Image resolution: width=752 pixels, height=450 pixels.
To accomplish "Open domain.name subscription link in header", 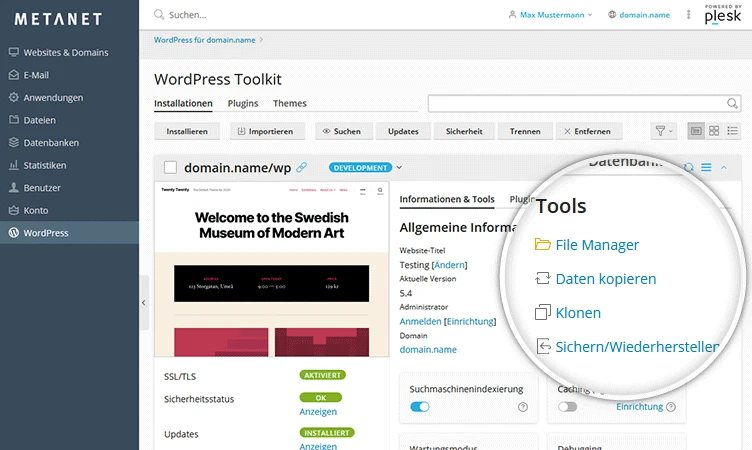I will [639, 15].
